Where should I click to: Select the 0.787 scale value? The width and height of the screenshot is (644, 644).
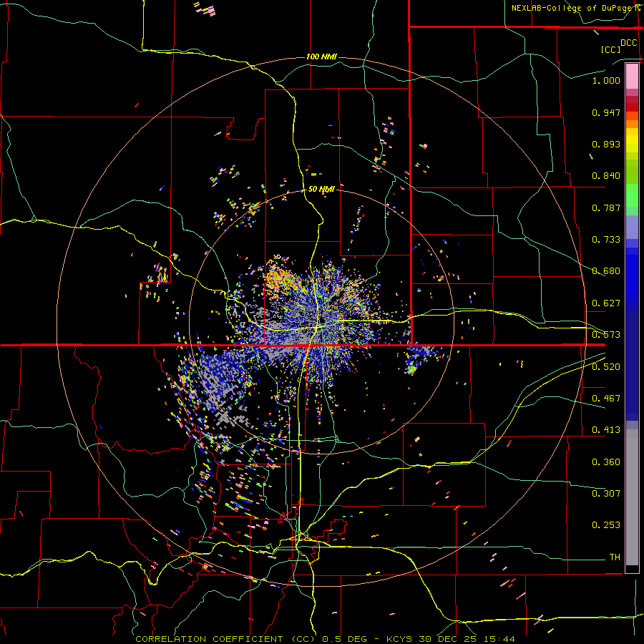(606, 208)
